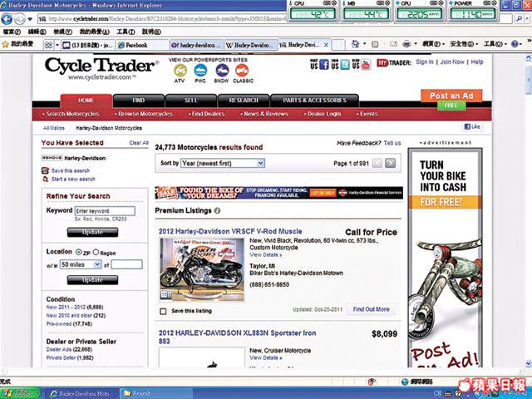Open the Page toolbar menu
The width and height of the screenshot is (532, 399).
pyautogui.click(x=434, y=44)
